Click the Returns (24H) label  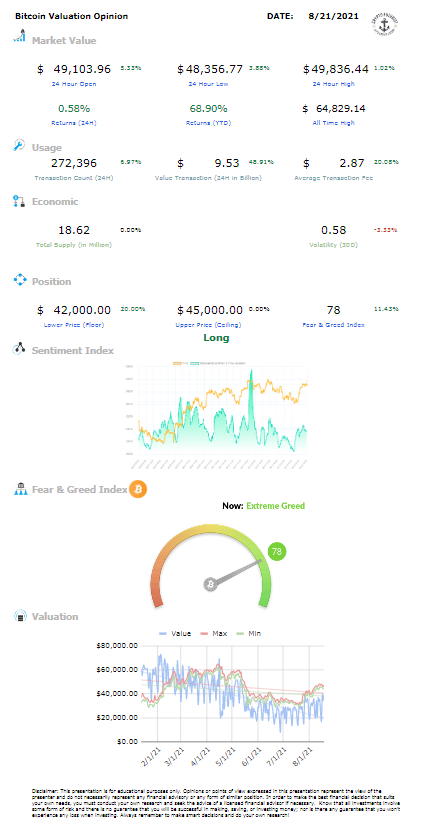[x=74, y=123]
